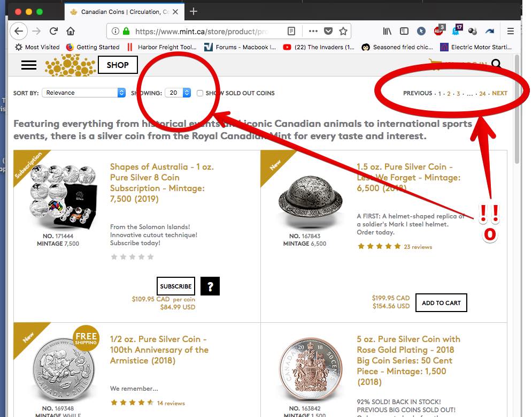This screenshot has width=532, height=417.
Task: Click SUBSCRIBE for Shapes of Australia
Action: click(x=176, y=286)
